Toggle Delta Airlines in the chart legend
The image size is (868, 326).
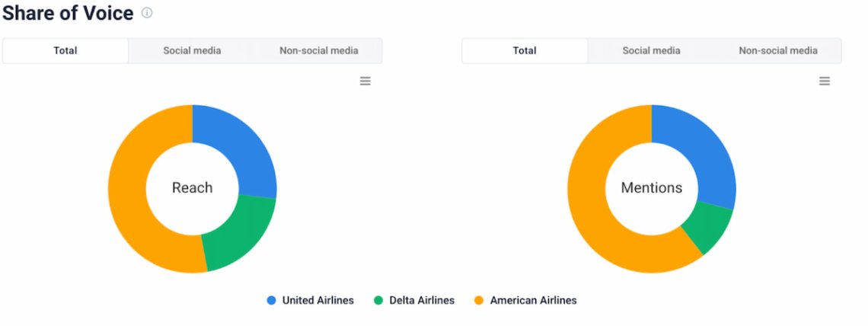(414, 300)
